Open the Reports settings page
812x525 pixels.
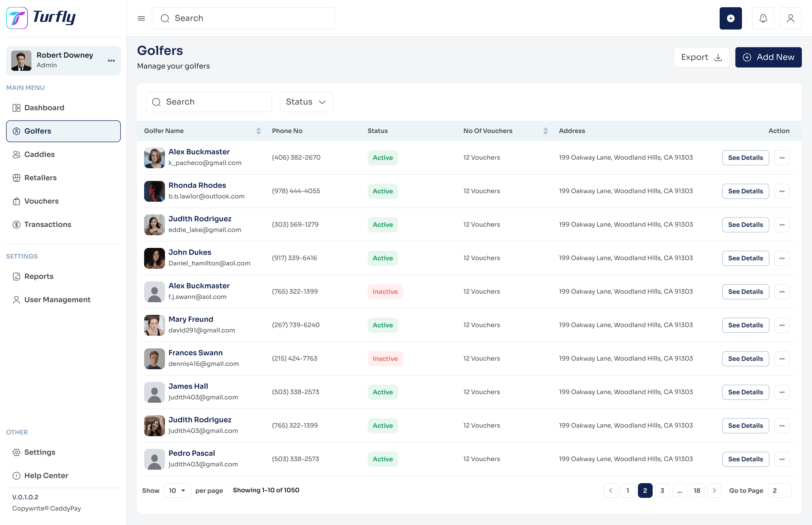coord(39,276)
